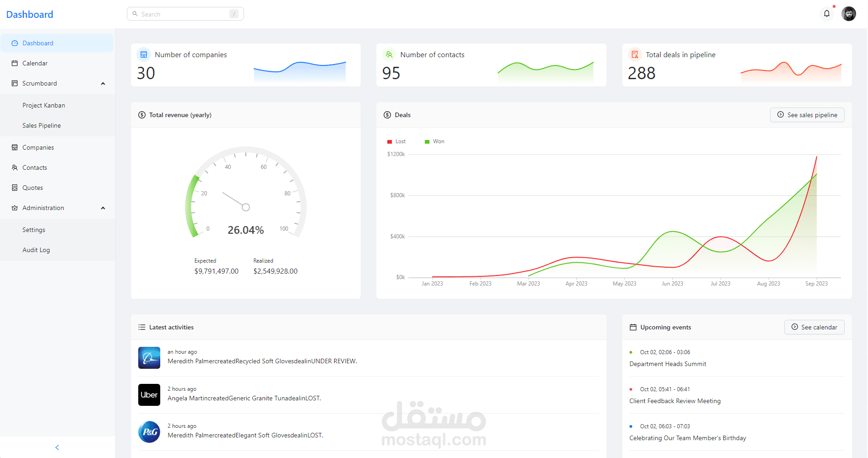Open the notifications bell
The height and width of the screenshot is (458, 868).
point(827,14)
